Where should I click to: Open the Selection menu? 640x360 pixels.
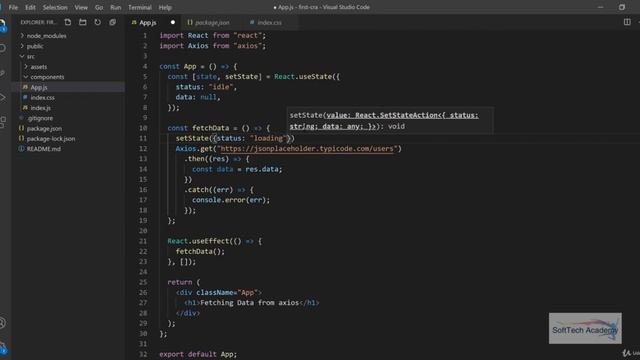point(55,7)
